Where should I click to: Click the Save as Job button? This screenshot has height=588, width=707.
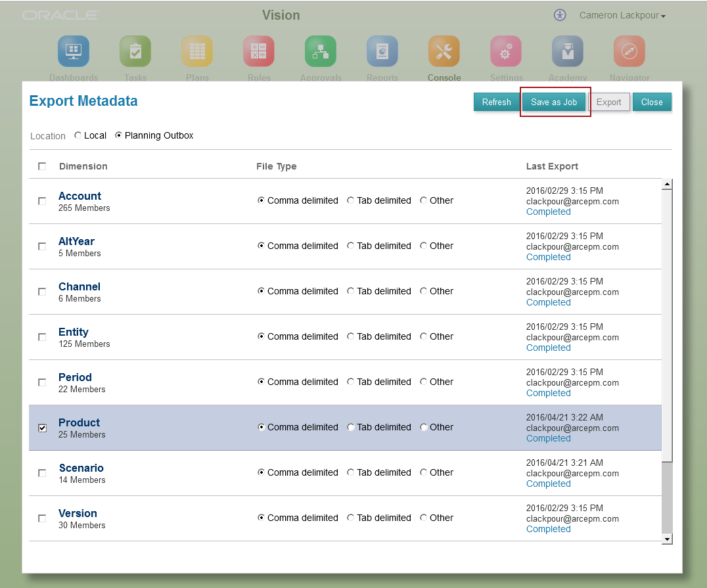(554, 102)
